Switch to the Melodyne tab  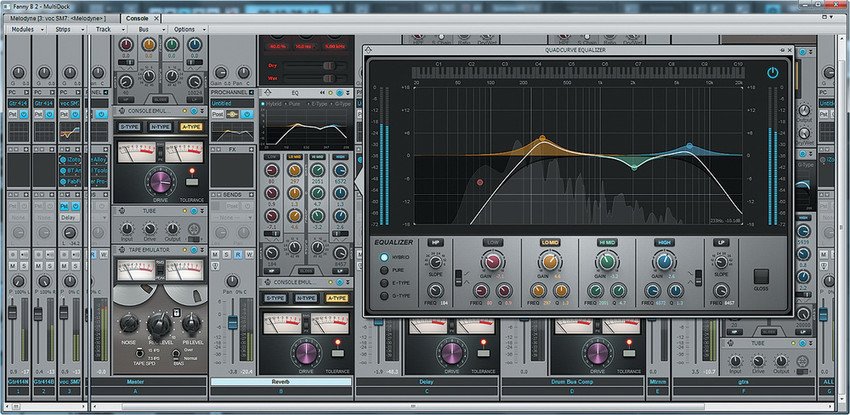pos(57,18)
